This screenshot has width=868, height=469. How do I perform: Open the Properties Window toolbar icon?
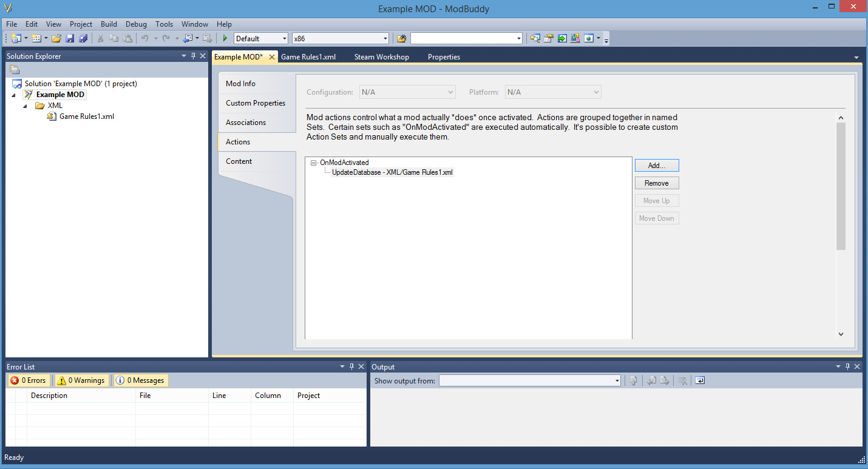point(549,38)
